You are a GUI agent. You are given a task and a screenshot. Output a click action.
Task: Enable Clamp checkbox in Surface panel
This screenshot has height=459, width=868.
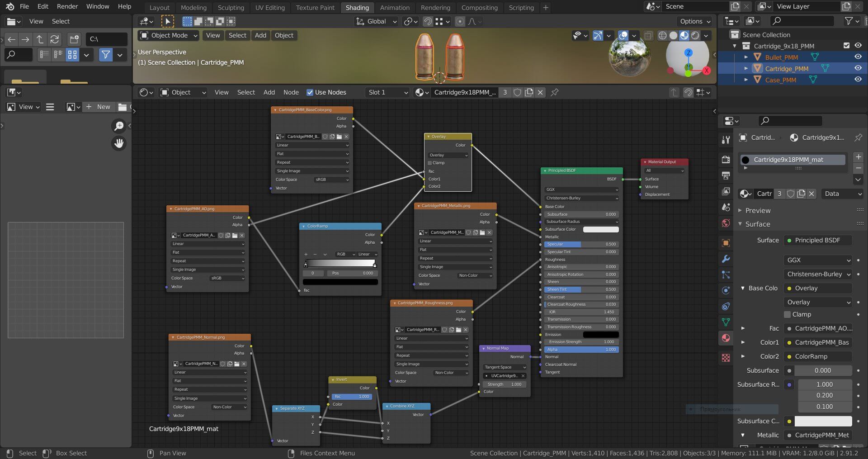pyautogui.click(x=787, y=314)
